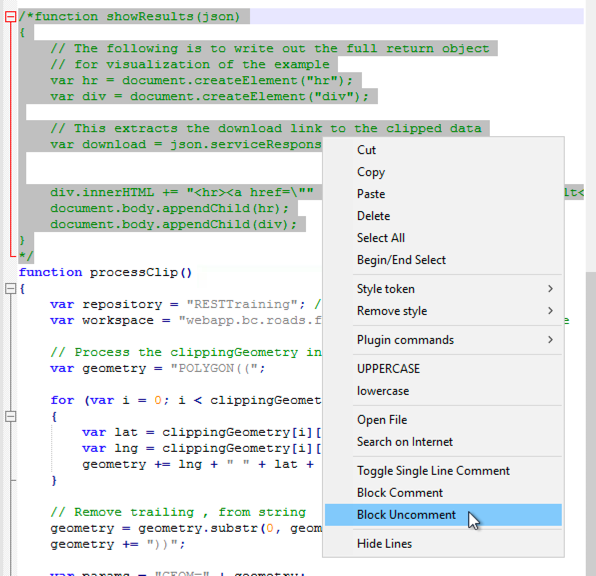The image size is (596, 576).
Task: Click the 'var lat = clippingGeometry[i][' line
Action: point(202,432)
